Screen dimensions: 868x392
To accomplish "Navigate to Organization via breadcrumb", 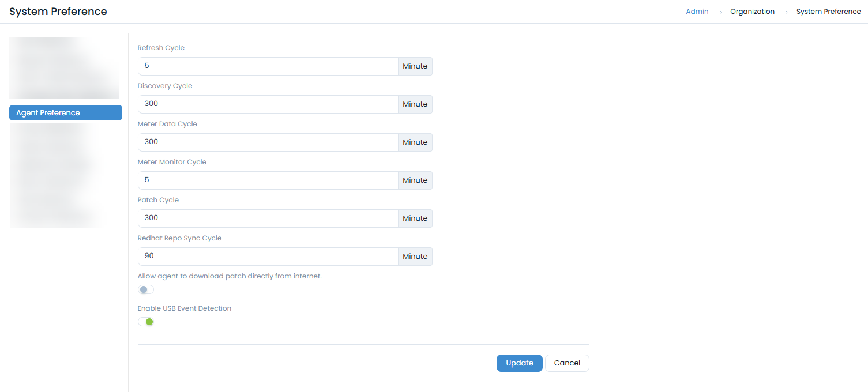I will [x=752, y=11].
